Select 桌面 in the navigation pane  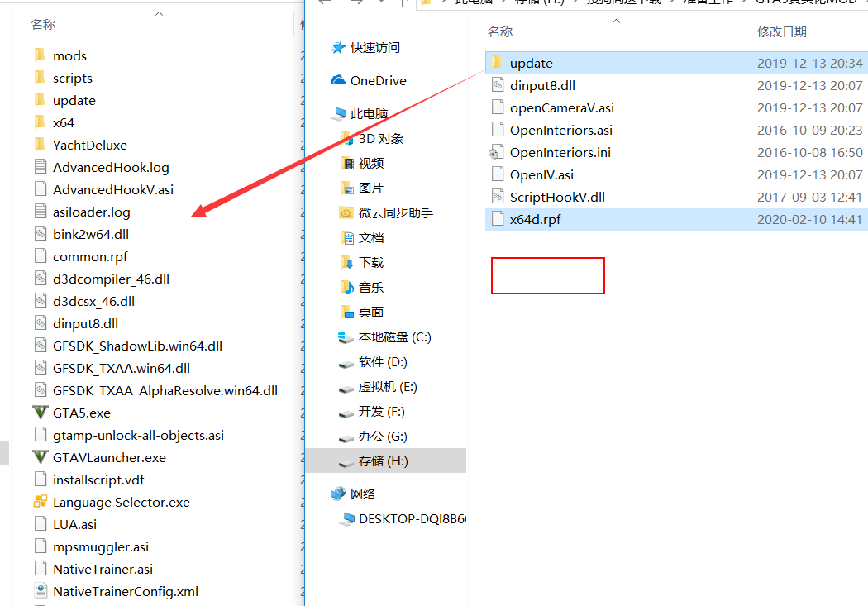pyautogui.click(x=371, y=313)
